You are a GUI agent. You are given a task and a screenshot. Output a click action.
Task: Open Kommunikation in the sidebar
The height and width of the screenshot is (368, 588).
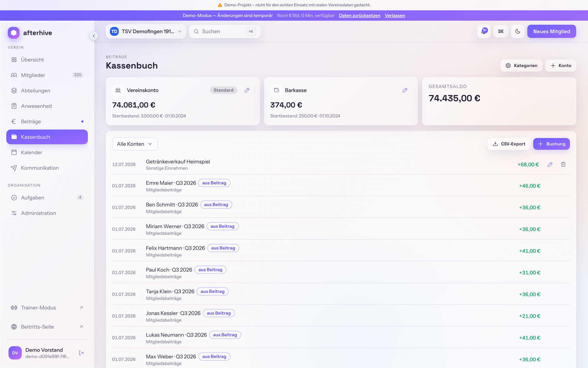[x=47, y=168]
